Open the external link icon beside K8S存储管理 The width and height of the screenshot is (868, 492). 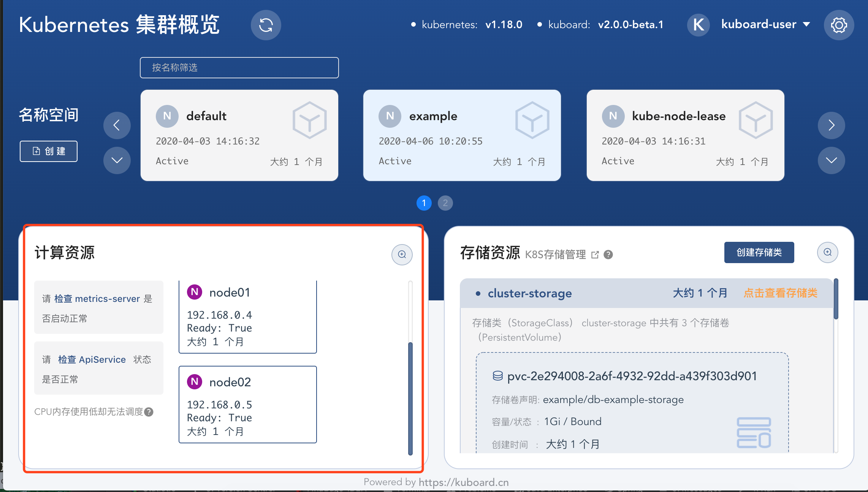click(595, 255)
